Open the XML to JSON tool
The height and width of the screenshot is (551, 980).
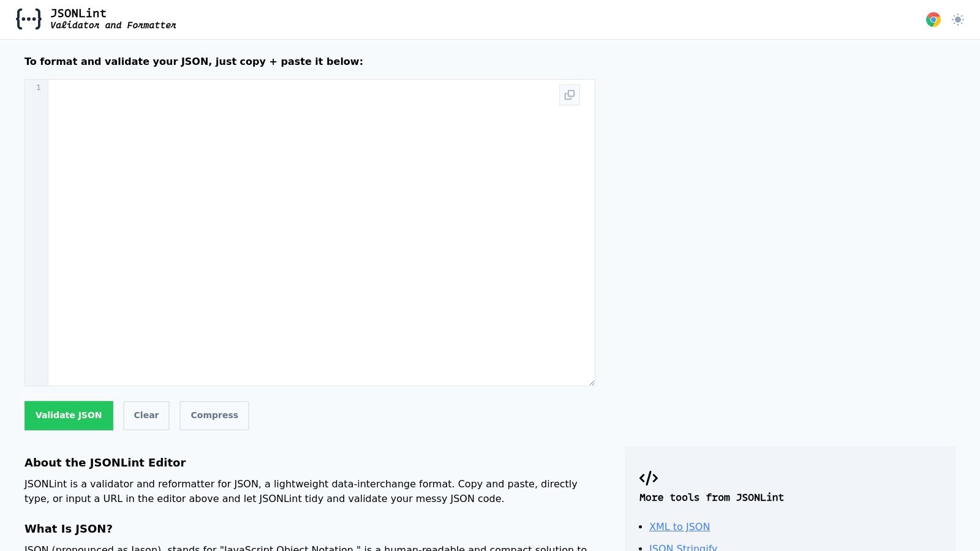click(x=679, y=527)
